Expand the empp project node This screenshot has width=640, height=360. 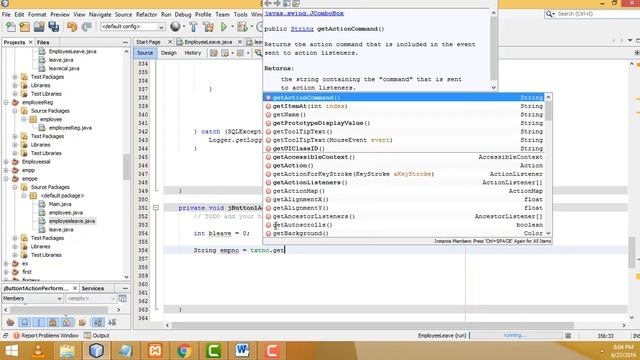(6, 170)
